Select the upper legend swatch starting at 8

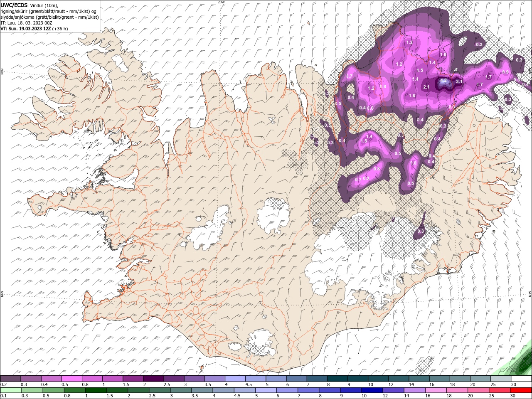tap(337, 379)
